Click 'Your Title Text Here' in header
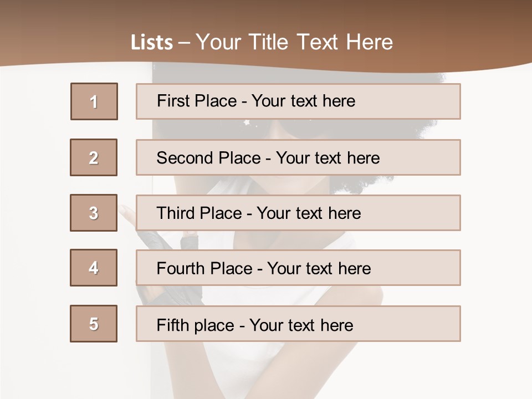Screen dimensions: 532x399 (x=294, y=42)
